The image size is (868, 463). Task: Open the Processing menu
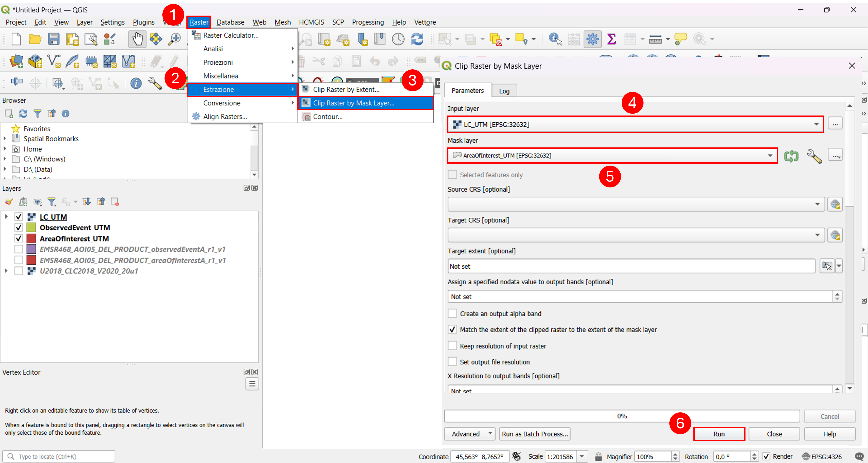[x=368, y=22]
